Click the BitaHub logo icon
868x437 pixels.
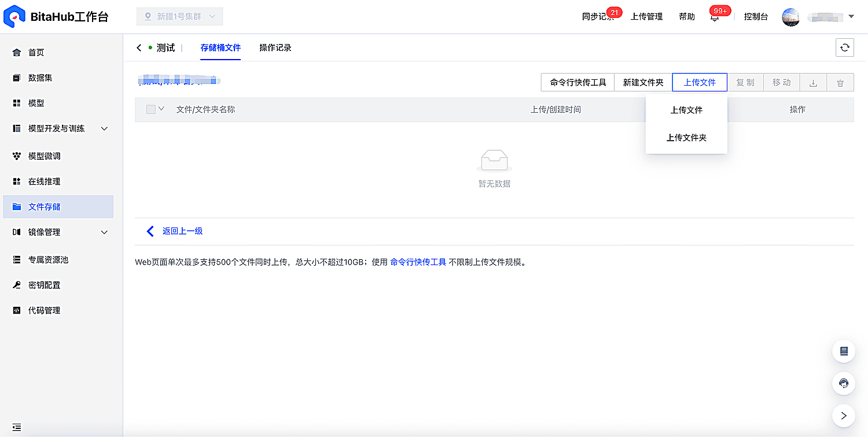pos(14,17)
